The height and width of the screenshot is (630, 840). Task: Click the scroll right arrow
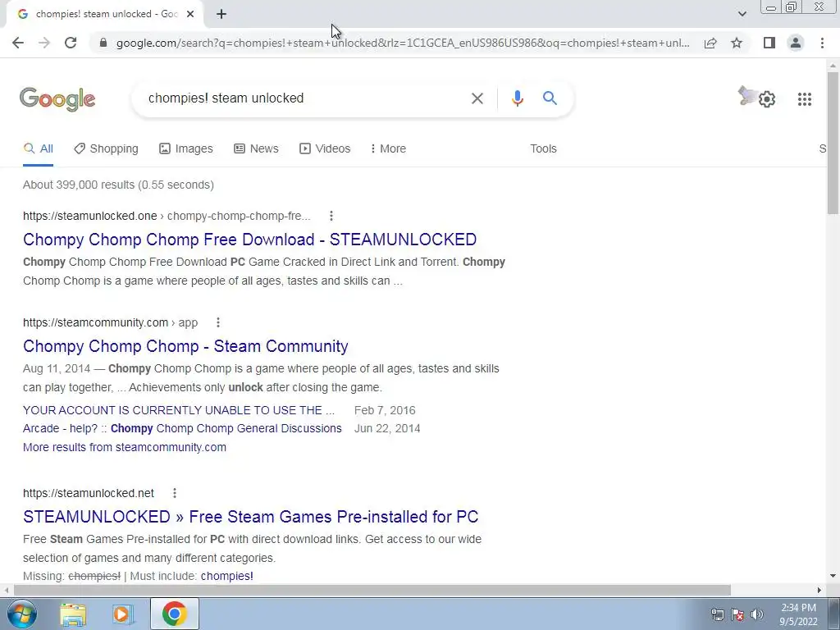tap(819, 590)
